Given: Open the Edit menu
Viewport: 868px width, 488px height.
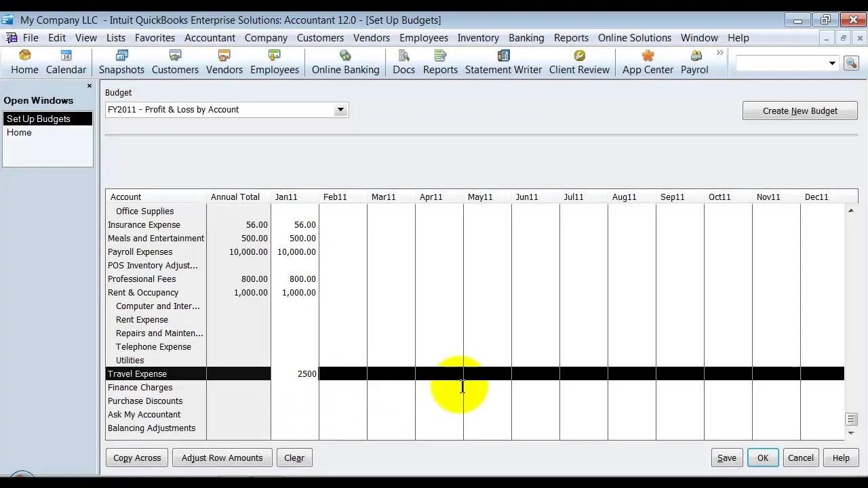Looking at the screenshot, I should point(57,38).
